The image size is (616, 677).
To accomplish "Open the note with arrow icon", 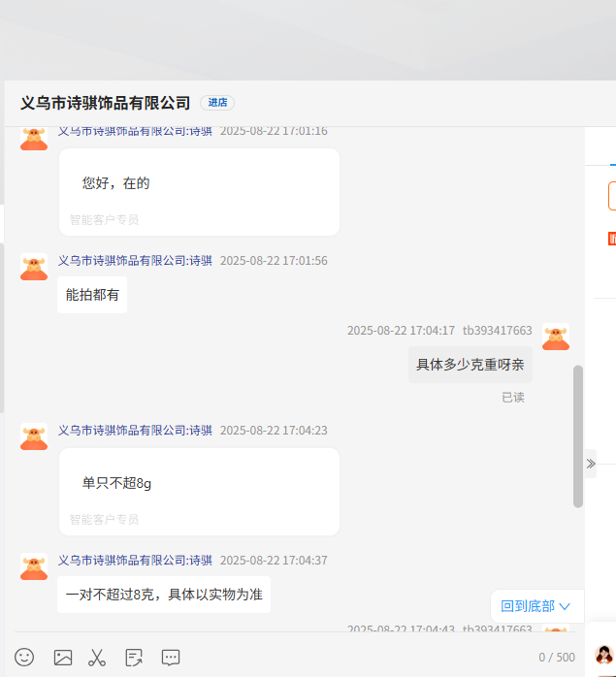I will [134, 657].
